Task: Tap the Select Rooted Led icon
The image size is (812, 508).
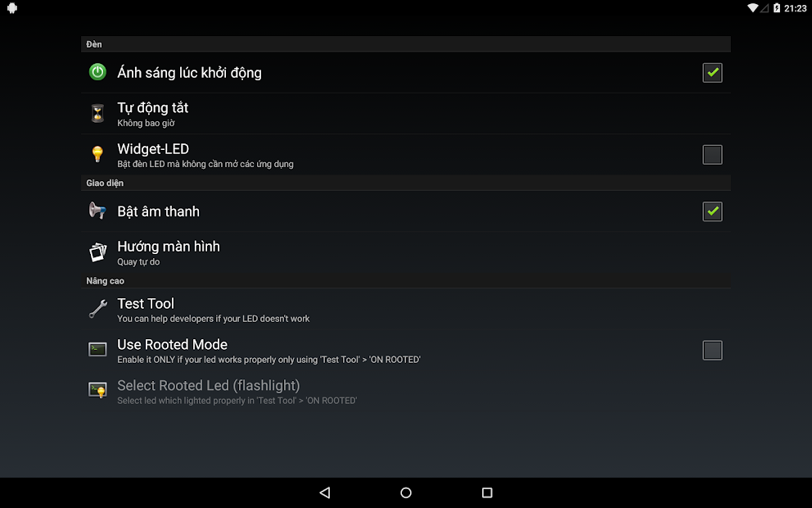Action: pyautogui.click(x=97, y=390)
